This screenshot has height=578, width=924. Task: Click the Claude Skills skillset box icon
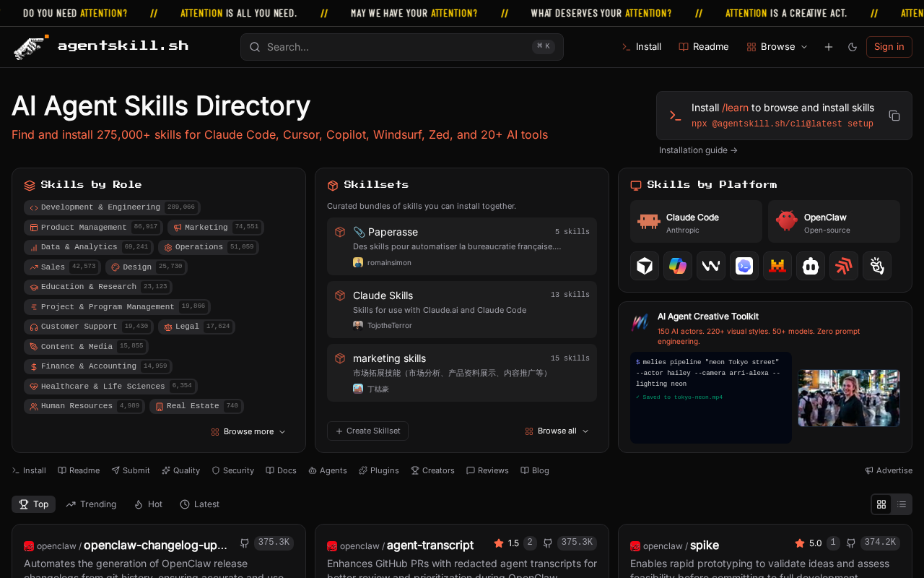[340, 296]
